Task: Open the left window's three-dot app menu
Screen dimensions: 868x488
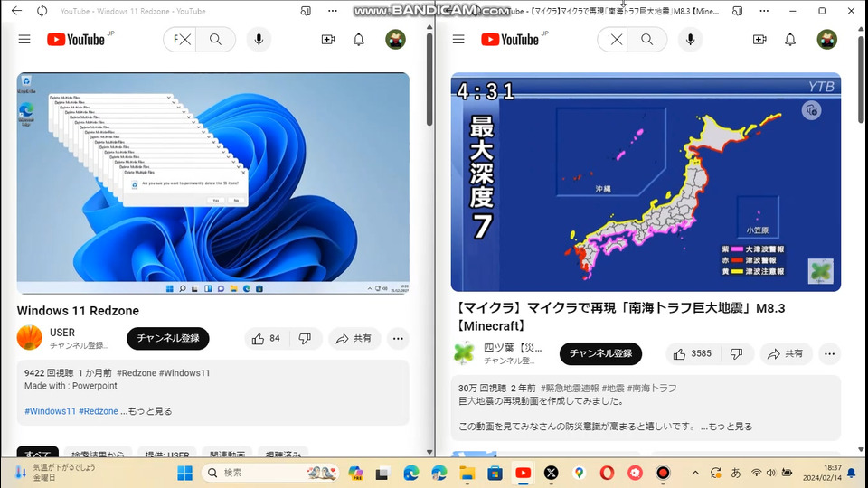Action: (x=332, y=11)
